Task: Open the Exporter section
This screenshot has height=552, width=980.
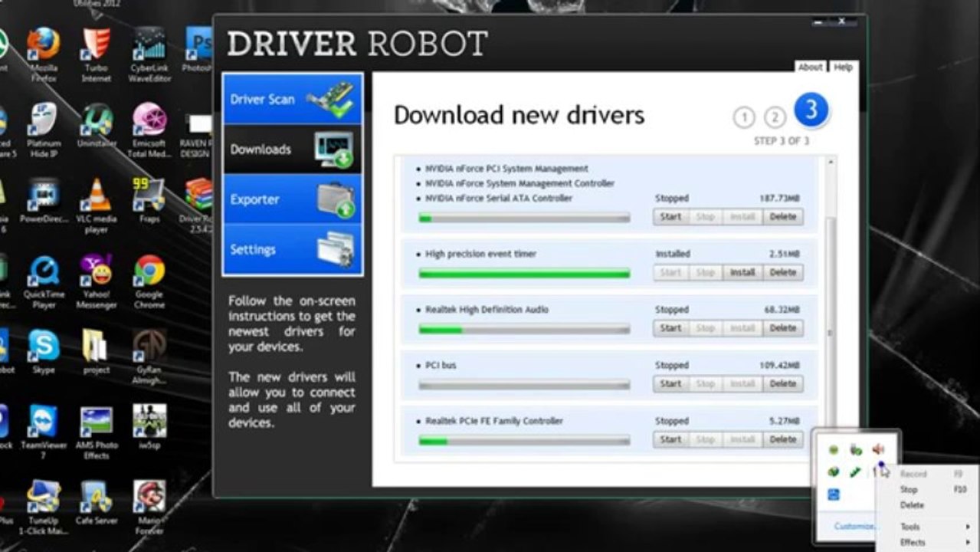Action: [292, 199]
